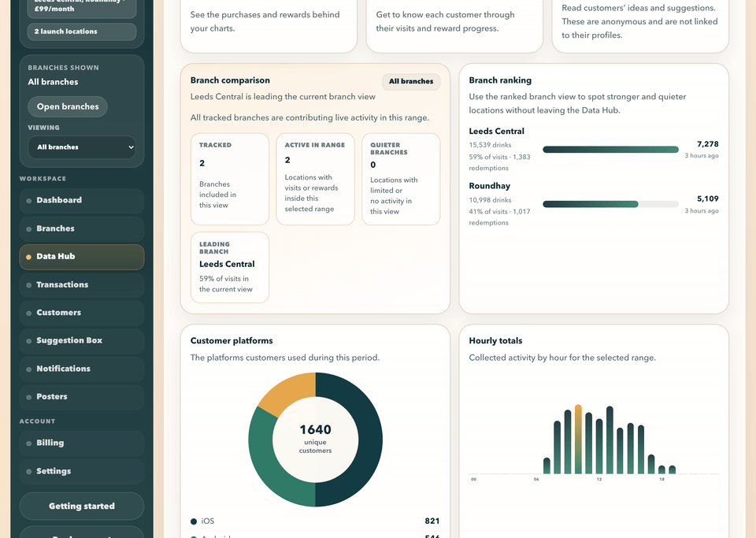Click the bullet dot next to Posters
756x538 pixels.
[x=29, y=397]
